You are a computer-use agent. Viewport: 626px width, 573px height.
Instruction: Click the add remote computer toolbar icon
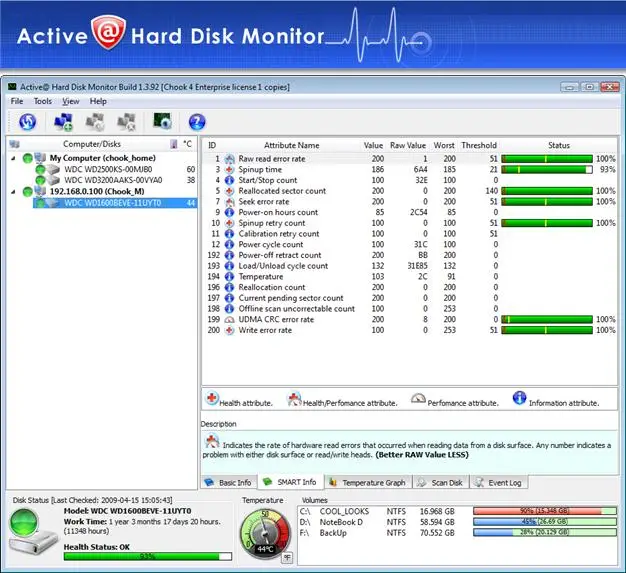point(63,122)
